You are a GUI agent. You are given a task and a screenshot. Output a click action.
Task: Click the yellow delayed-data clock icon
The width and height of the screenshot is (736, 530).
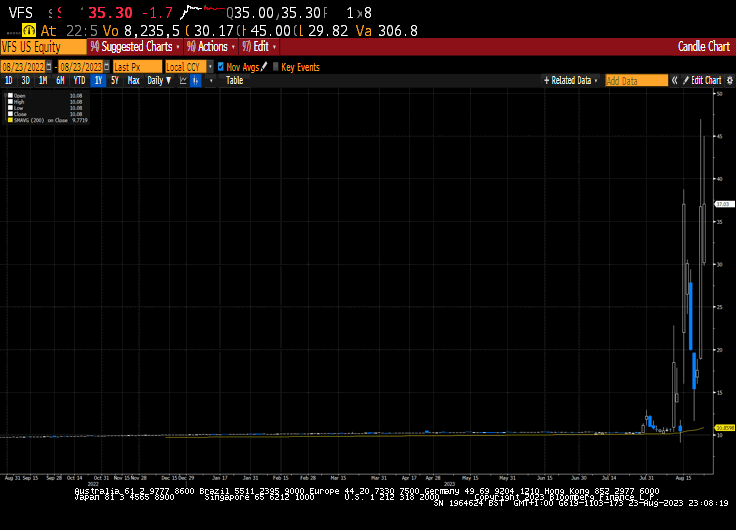(x=29, y=31)
